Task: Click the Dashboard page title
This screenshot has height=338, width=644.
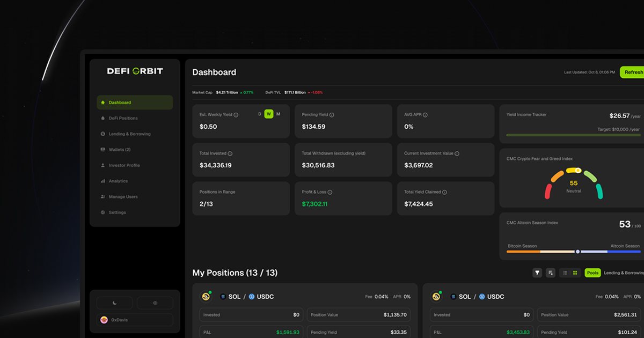Action: (x=214, y=72)
